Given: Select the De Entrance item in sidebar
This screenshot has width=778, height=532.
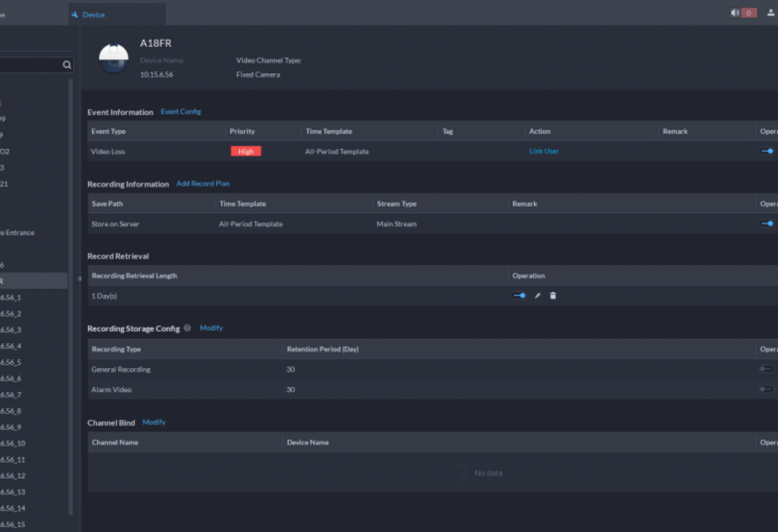Looking at the screenshot, I should tap(17, 232).
